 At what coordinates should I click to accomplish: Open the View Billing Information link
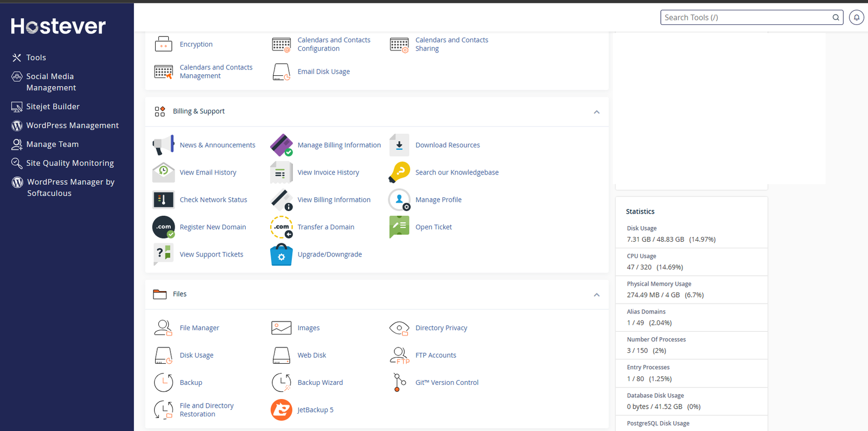tap(334, 200)
